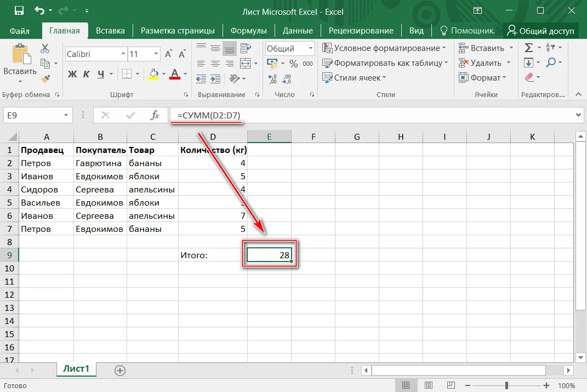The image size is (587, 392).
Task: Click the Borders icon in font group
Action: point(127,74)
